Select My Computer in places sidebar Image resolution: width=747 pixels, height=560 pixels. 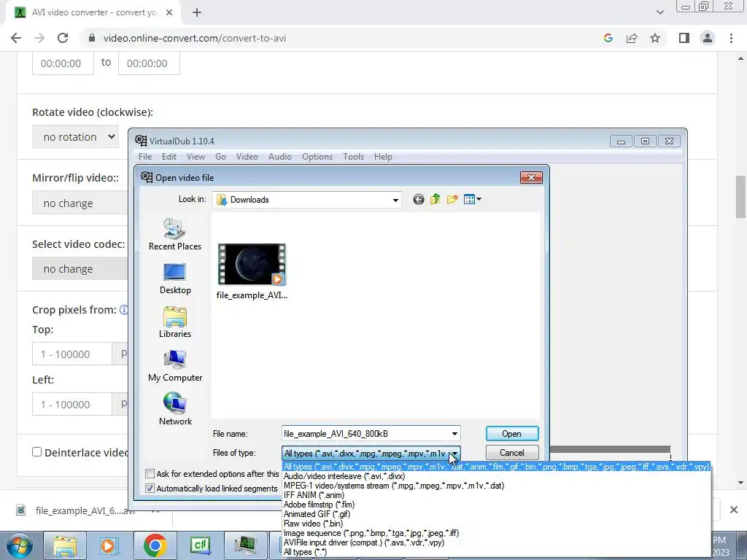pos(175,366)
